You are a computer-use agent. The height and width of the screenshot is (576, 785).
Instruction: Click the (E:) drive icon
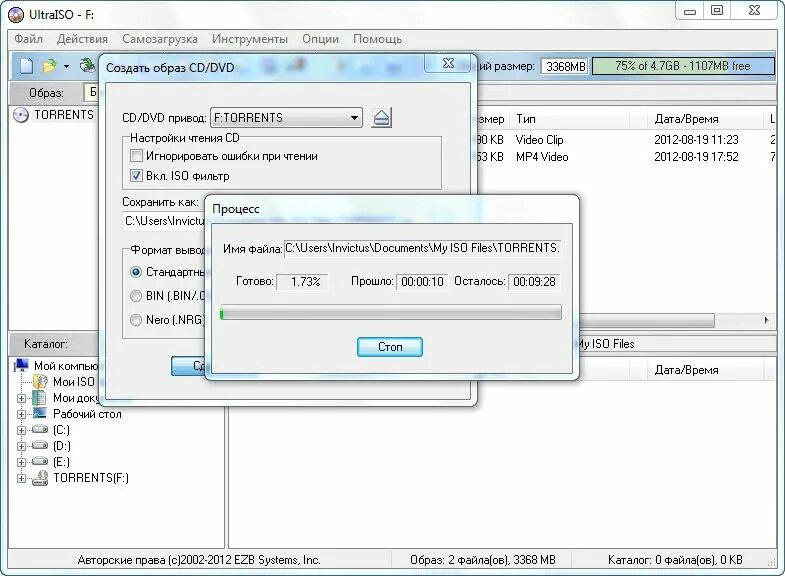tap(40, 461)
